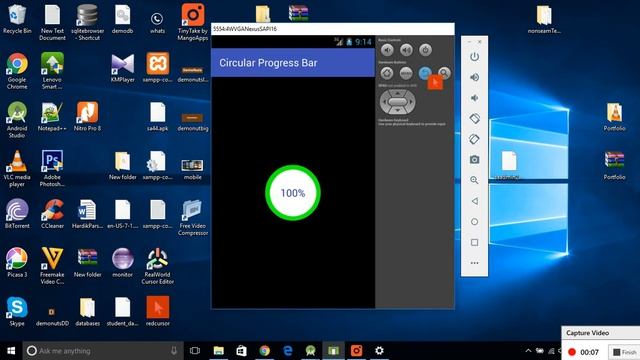Open Microsoft Edge from the taskbar
This screenshot has width=640, height=360.
pos(288,351)
